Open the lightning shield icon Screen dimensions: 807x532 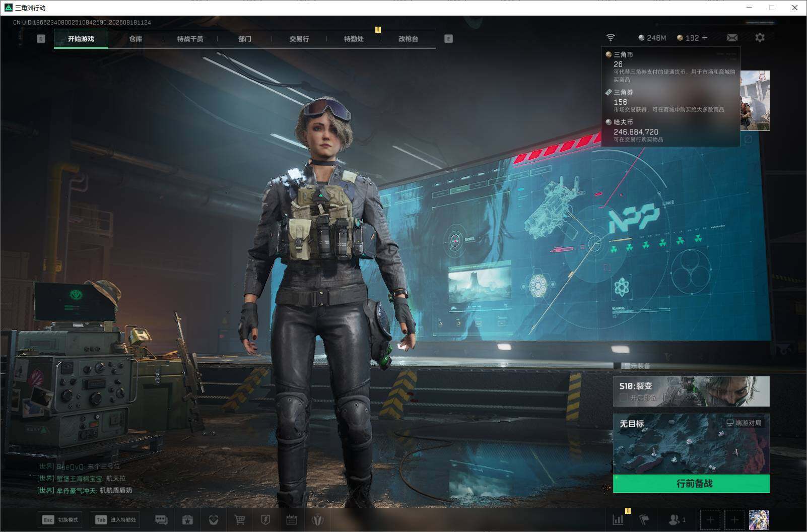click(265, 520)
